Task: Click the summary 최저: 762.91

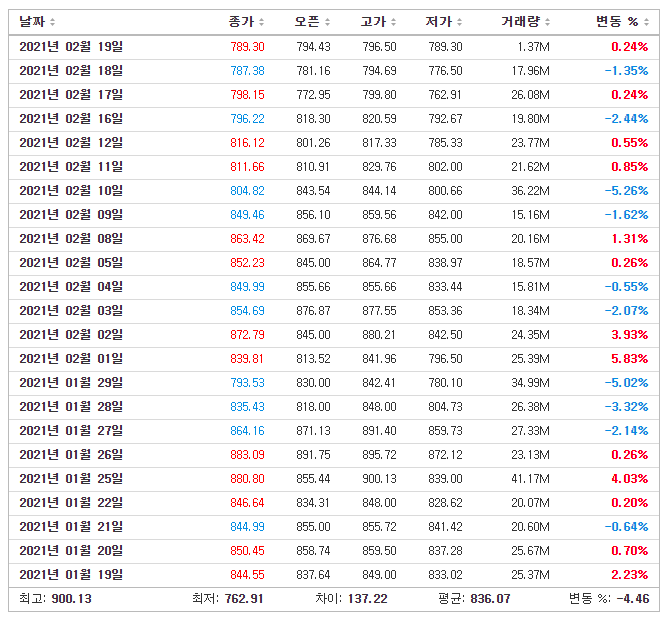Action: tap(228, 599)
